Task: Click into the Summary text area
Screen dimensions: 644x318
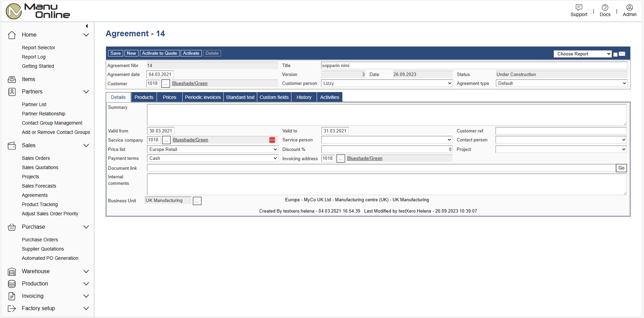Action: pyautogui.click(x=386, y=115)
